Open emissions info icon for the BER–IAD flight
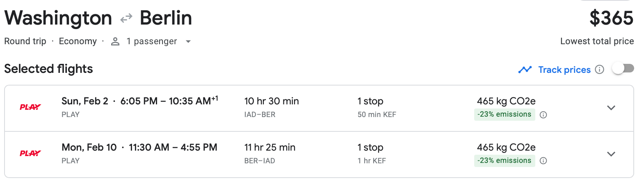The image size is (644, 185). [x=543, y=161]
